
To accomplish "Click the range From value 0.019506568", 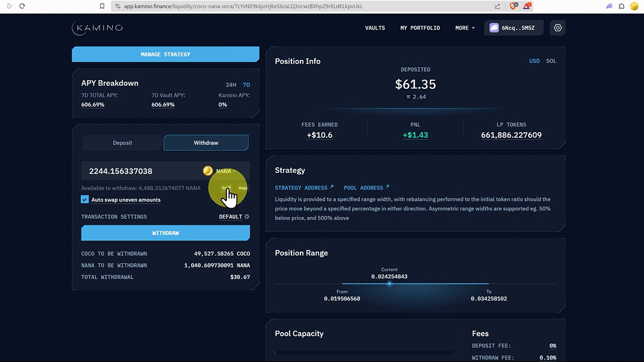I will (x=342, y=298).
